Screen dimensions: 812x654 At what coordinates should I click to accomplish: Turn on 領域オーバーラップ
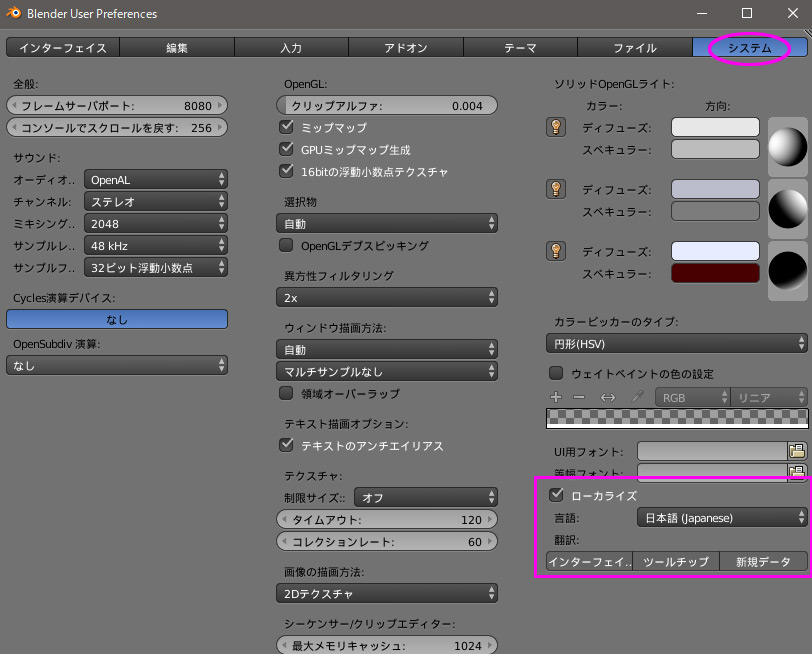click(286, 393)
